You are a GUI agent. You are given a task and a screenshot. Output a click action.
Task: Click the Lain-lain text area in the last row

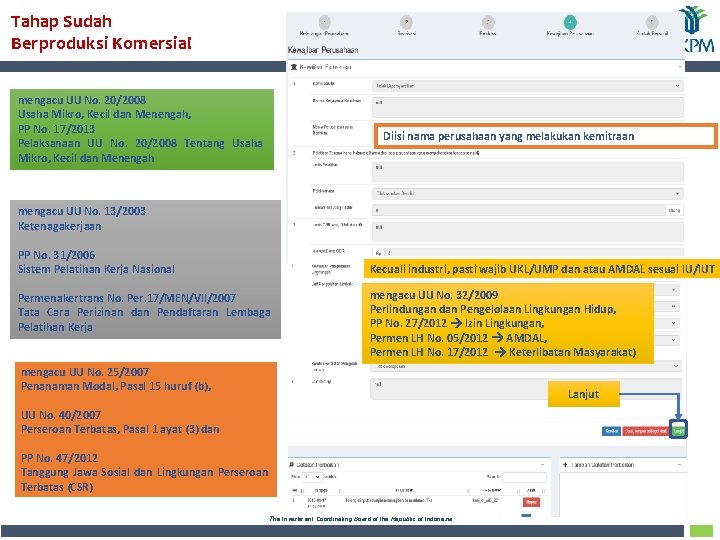coord(526,389)
